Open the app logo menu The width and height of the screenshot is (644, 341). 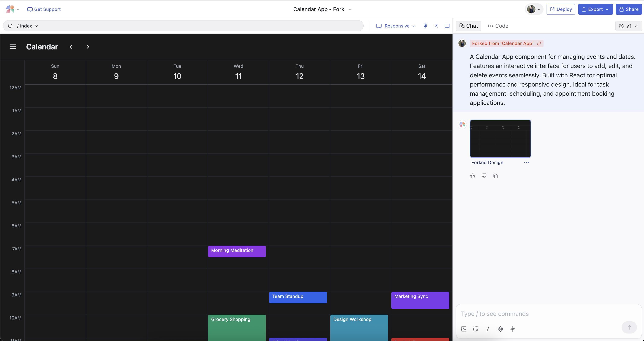pyautogui.click(x=13, y=9)
